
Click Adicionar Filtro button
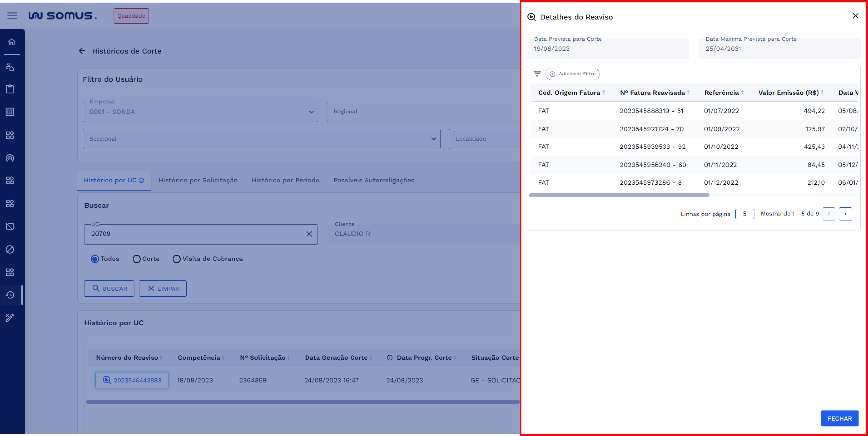point(573,74)
